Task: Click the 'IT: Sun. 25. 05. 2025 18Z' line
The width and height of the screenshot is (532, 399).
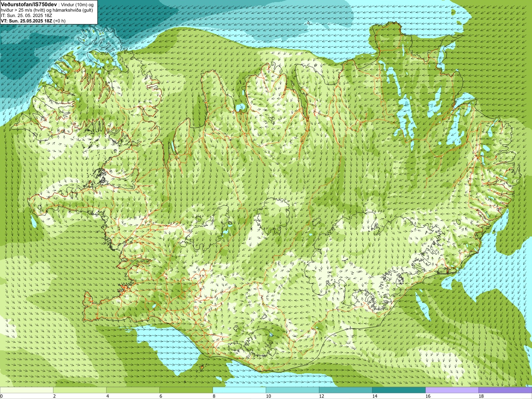Action: [27, 15]
